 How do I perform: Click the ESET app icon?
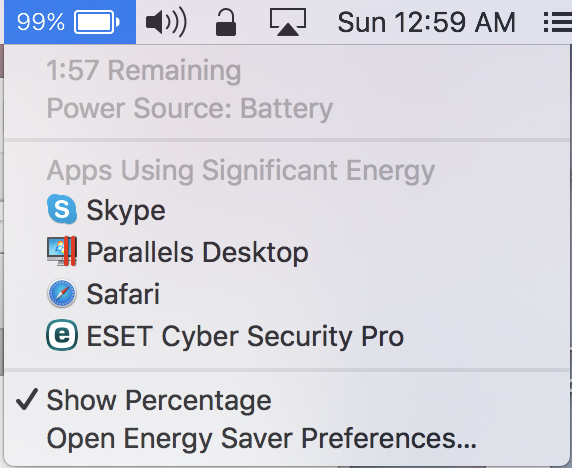[62, 335]
